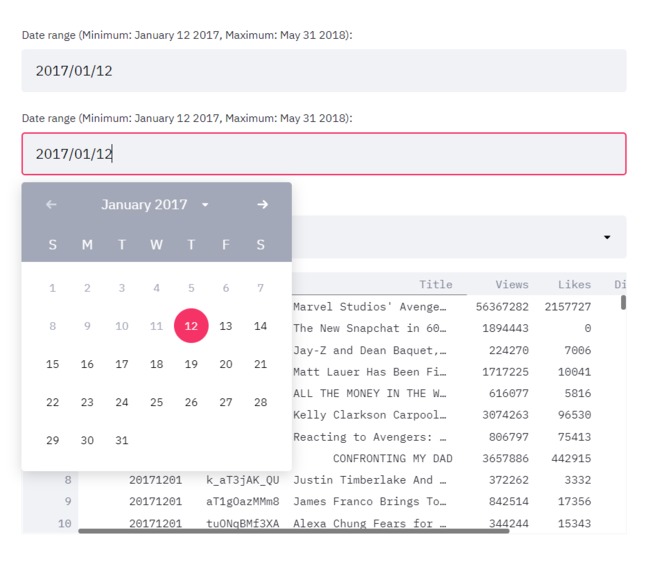Click the likes value 75413
This screenshot has width=671, height=573.
coord(574,437)
